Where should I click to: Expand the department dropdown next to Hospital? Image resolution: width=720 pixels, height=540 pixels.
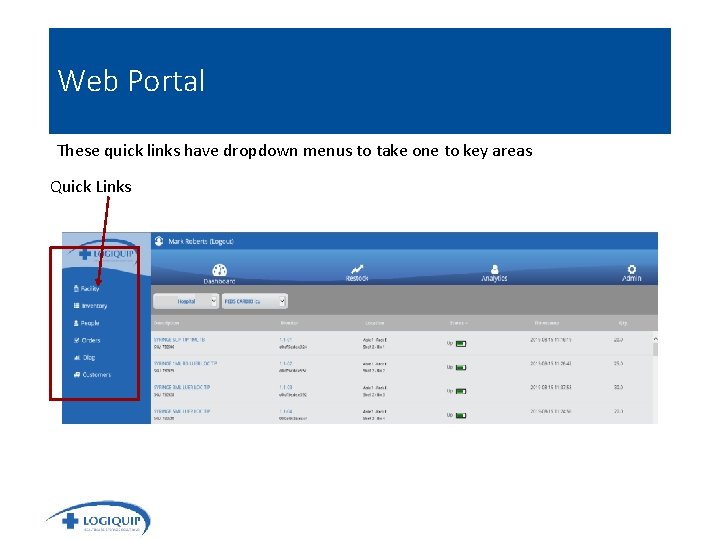[x=255, y=301]
